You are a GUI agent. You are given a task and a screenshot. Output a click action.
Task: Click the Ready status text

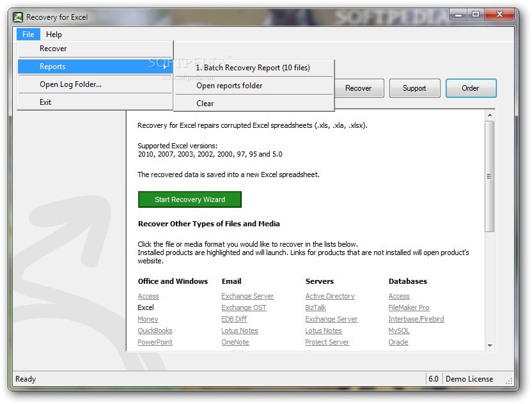[26, 379]
